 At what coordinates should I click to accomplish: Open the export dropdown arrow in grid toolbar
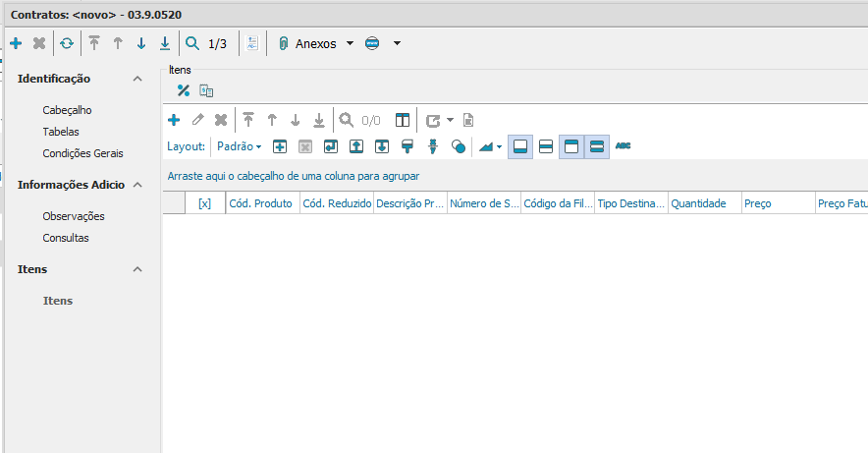450,120
